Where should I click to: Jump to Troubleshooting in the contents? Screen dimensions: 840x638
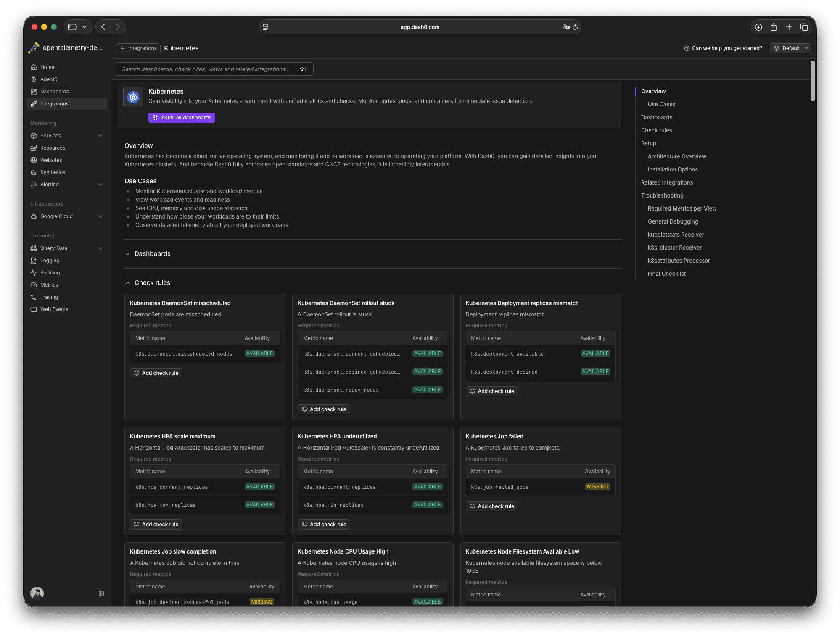(662, 195)
